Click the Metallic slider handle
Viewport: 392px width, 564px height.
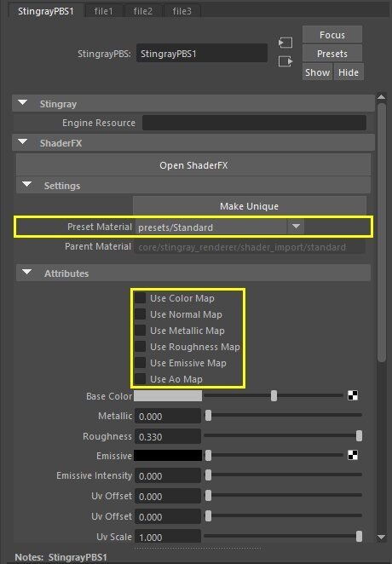point(208,416)
